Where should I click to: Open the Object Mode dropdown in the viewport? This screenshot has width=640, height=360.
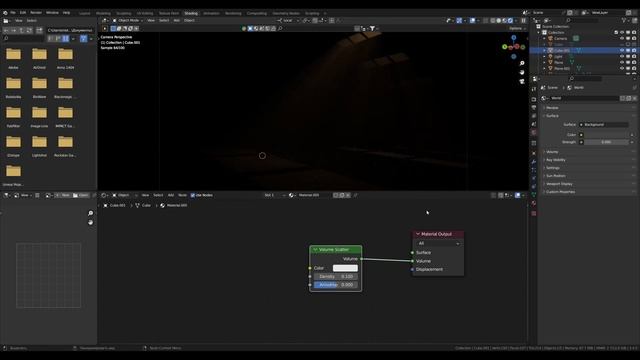tap(127, 20)
